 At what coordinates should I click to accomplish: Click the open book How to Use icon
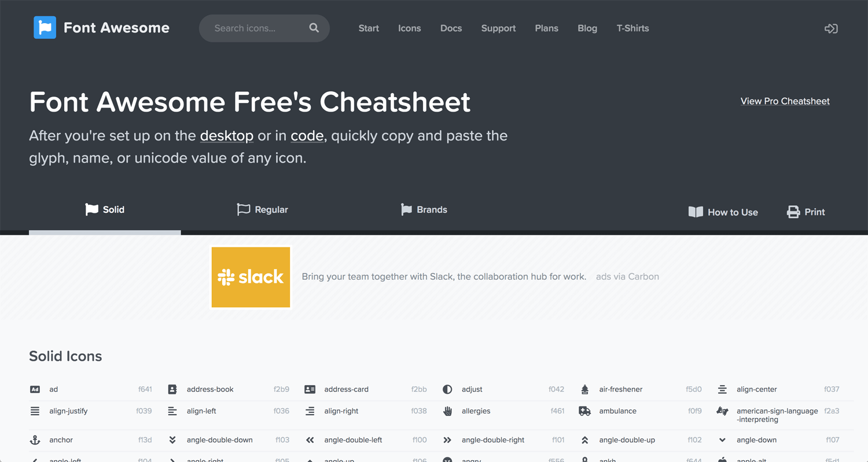tap(696, 212)
